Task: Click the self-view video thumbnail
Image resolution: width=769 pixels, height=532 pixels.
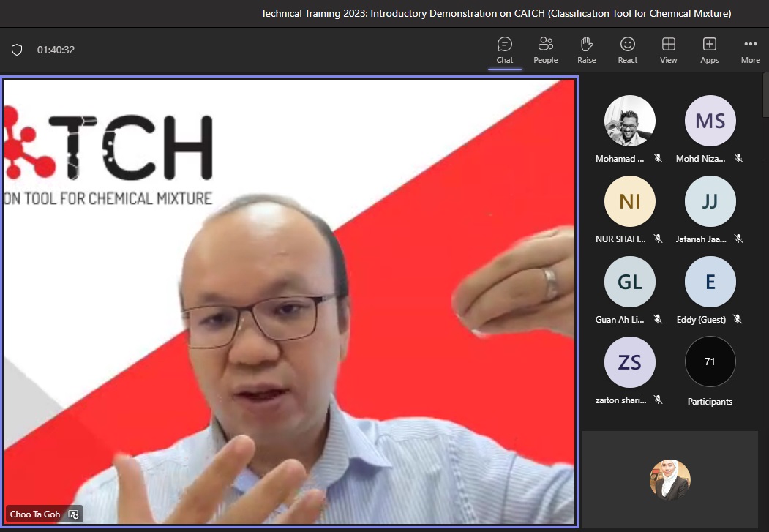Action: (669, 479)
